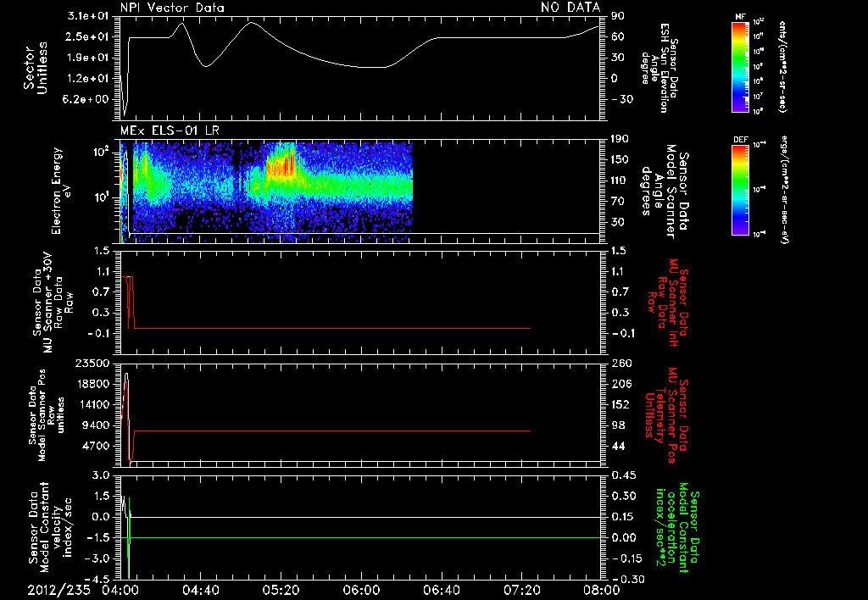Viewport: 868px width, 600px height.
Task: Click the "Sector Unitless" axis label
Action: (36, 68)
